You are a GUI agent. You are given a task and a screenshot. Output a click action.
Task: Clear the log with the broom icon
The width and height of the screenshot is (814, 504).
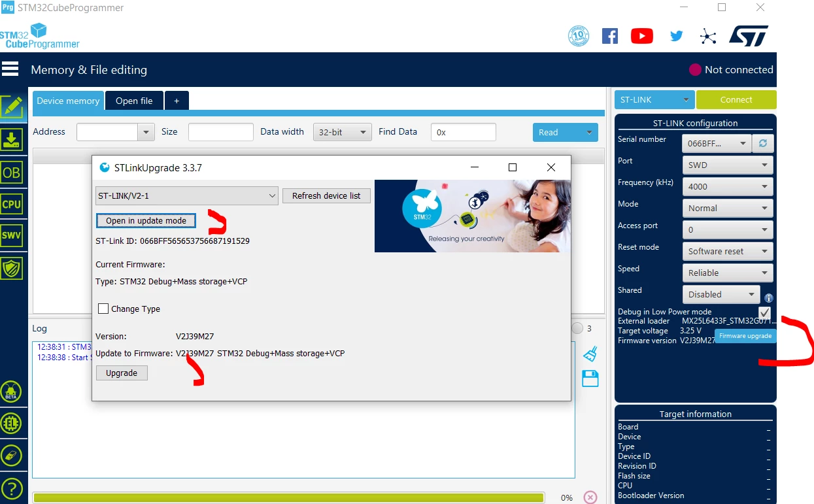pyautogui.click(x=590, y=354)
